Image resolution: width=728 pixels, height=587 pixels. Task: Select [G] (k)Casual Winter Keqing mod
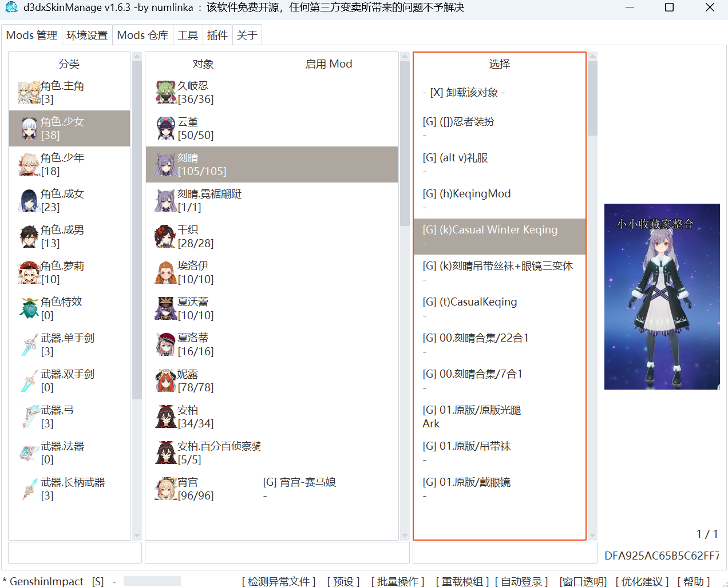coord(500,237)
